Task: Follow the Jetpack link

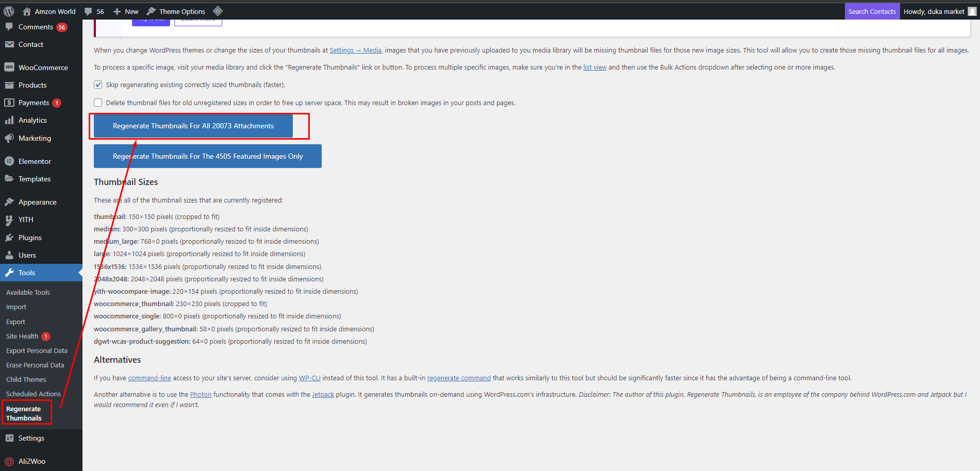Action: pos(323,394)
